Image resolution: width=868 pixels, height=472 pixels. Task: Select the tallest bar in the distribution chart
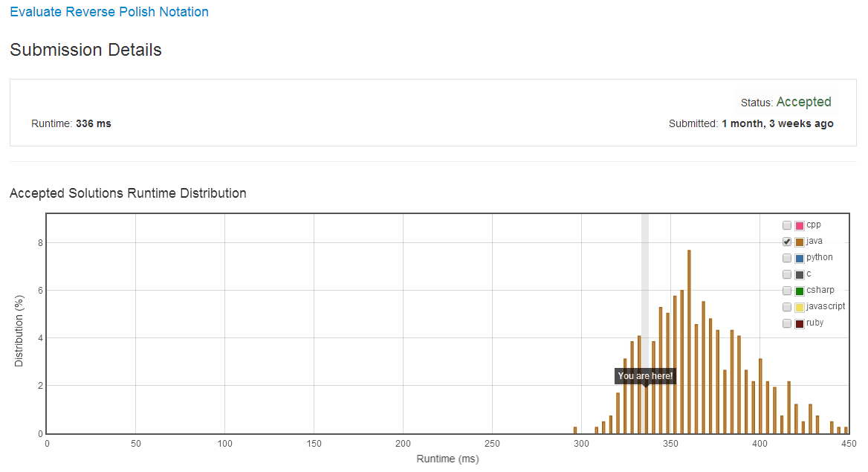(x=689, y=342)
